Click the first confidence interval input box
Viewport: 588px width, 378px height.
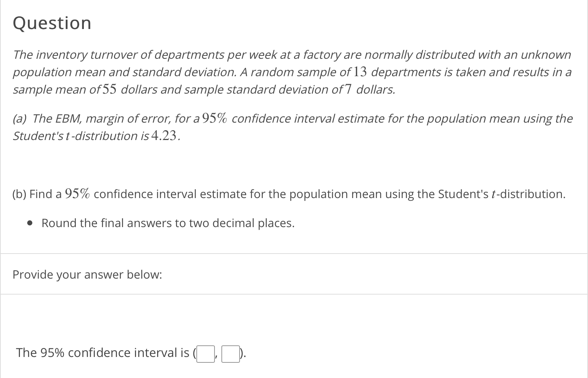(x=205, y=354)
